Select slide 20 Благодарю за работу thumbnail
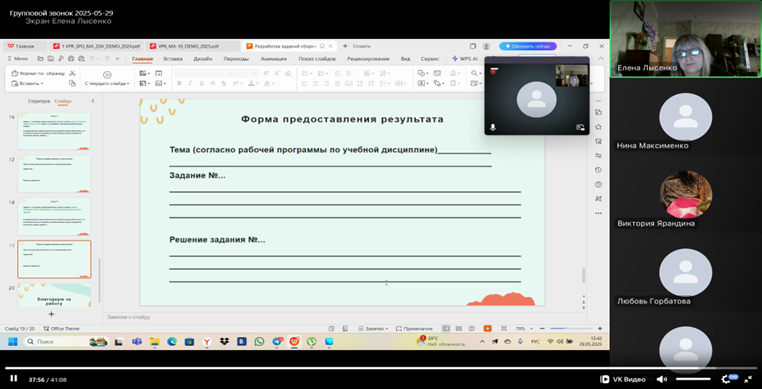 [x=54, y=295]
